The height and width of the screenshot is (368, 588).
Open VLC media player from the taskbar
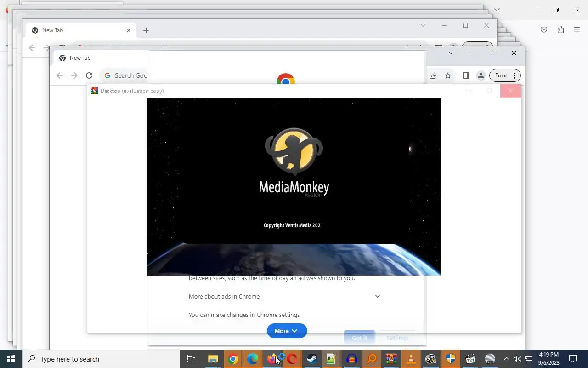point(411,359)
